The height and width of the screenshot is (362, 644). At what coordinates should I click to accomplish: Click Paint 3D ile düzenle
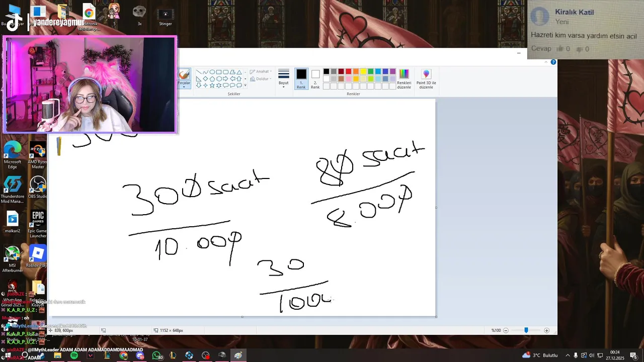(x=426, y=79)
